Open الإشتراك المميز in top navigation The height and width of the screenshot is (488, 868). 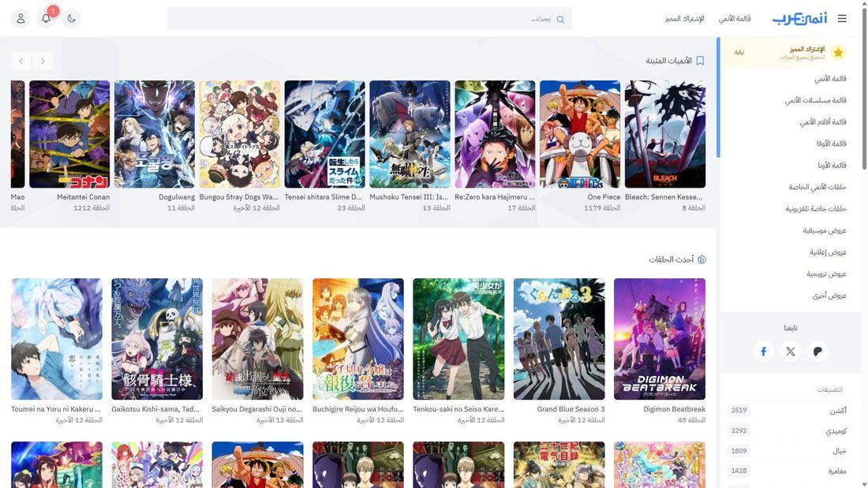tap(685, 19)
